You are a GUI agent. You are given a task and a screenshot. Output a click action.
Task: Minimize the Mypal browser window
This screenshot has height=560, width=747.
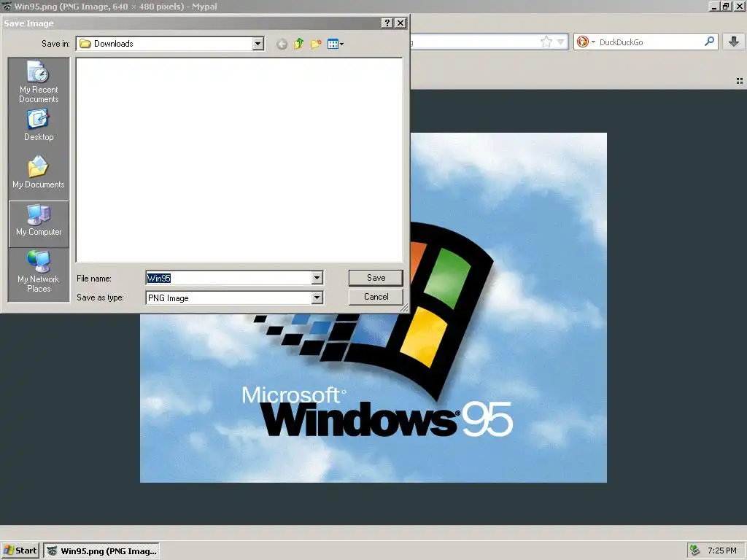click(713, 7)
